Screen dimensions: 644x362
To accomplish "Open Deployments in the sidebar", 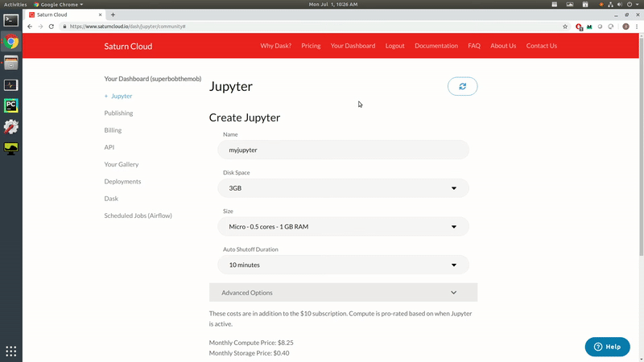I will coord(122,182).
